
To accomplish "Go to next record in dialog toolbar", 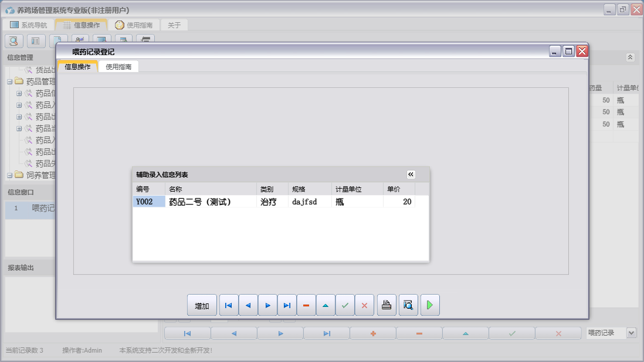I will (x=267, y=305).
